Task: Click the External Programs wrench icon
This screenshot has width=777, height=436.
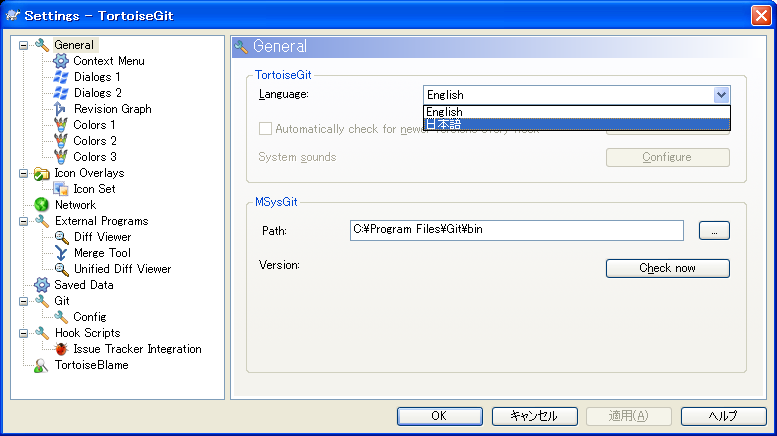Action: point(42,221)
